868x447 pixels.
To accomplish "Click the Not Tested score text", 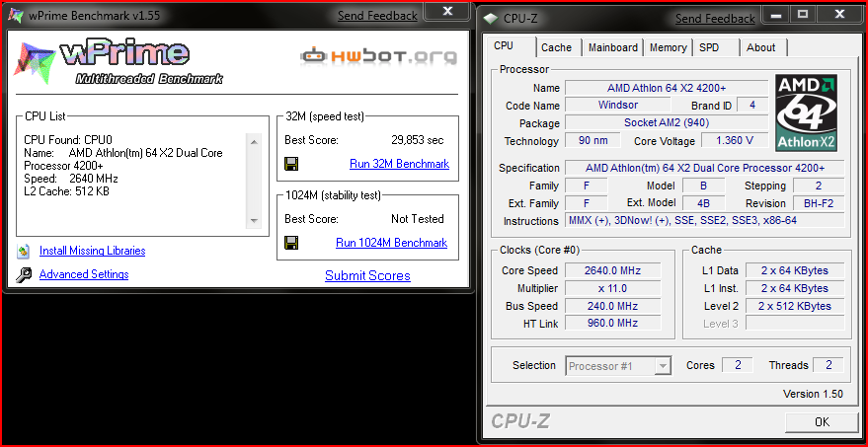I will coord(418,219).
